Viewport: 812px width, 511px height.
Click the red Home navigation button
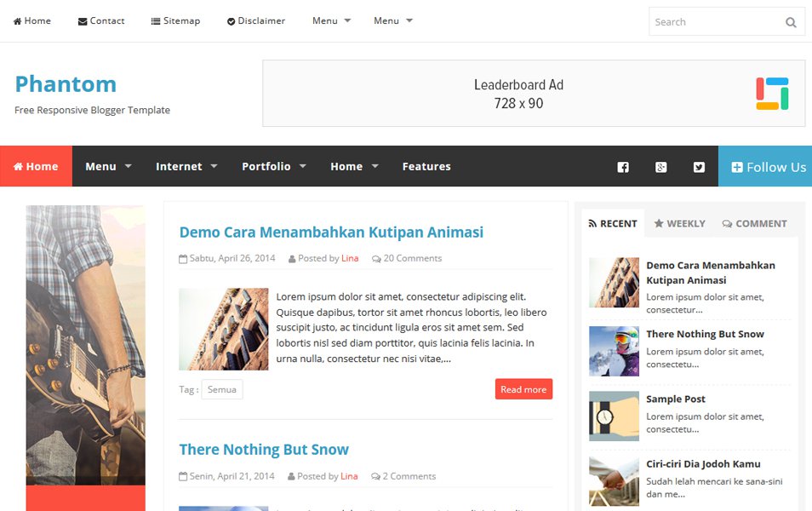(37, 166)
